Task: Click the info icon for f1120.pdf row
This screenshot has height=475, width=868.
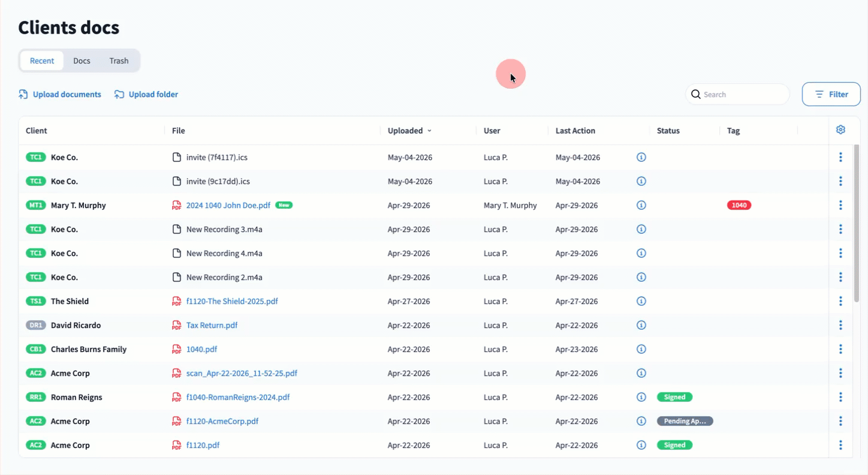Action: click(641, 445)
